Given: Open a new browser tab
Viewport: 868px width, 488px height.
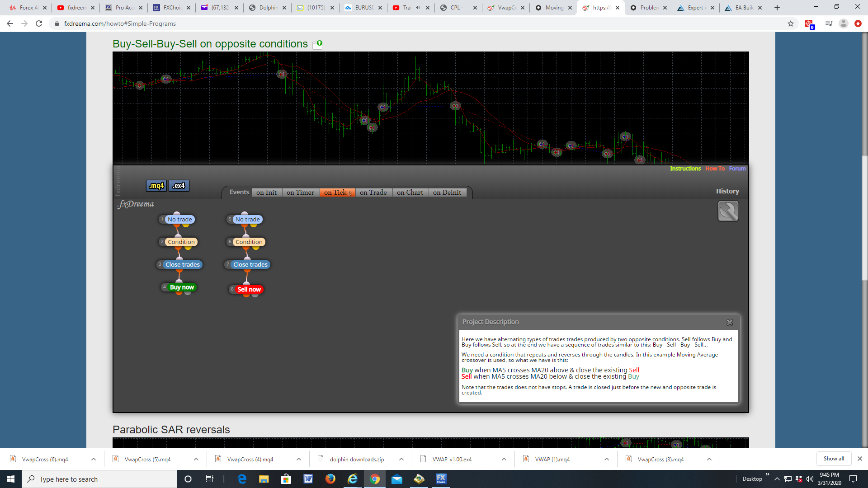Looking at the screenshot, I should tap(777, 8).
